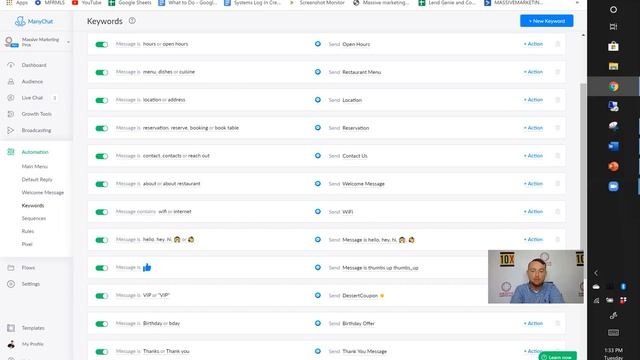Click the Audience sidebar icon

(x=11, y=82)
